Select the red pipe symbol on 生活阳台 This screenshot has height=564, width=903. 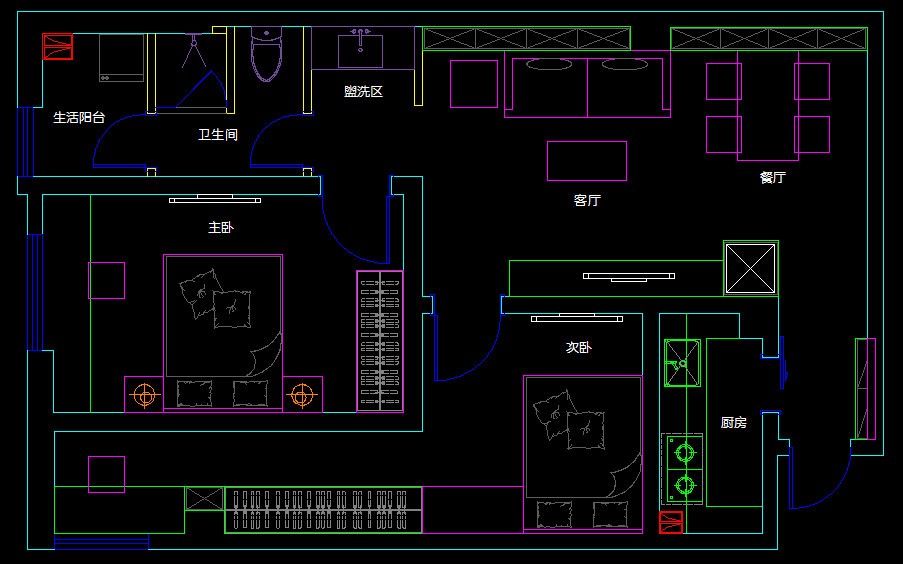(x=58, y=47)
